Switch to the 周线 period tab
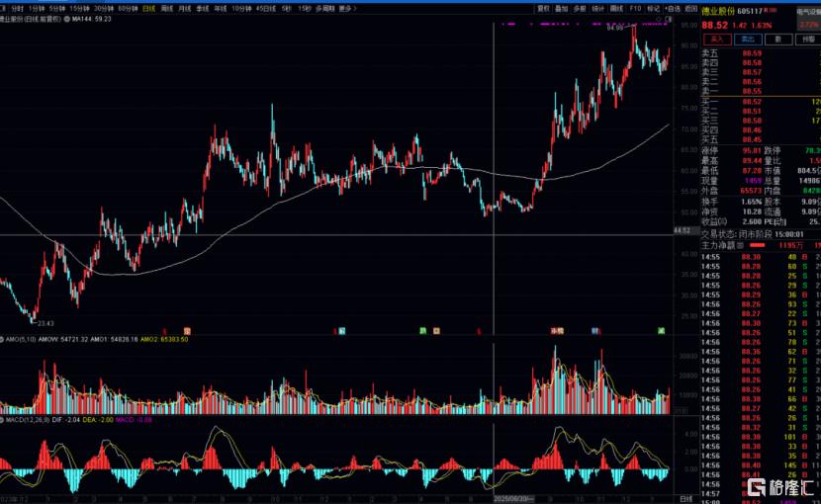 [x=167, y=9]
